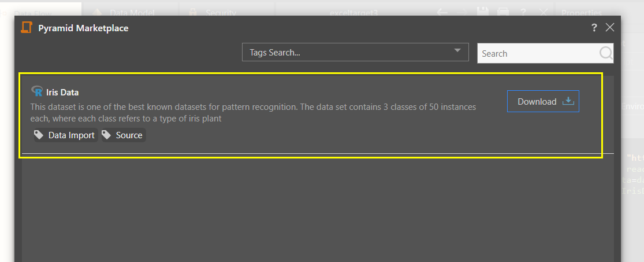
Task: Click the Source tag
Action: tap(124, 135)
